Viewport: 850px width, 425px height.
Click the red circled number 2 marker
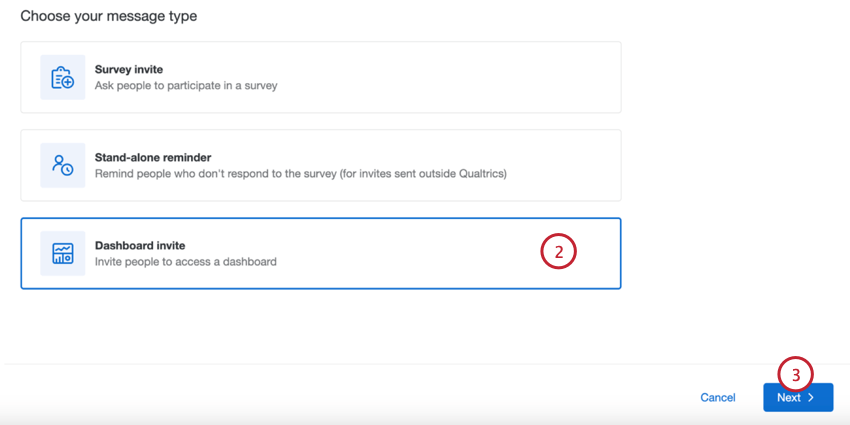[559, 252]
